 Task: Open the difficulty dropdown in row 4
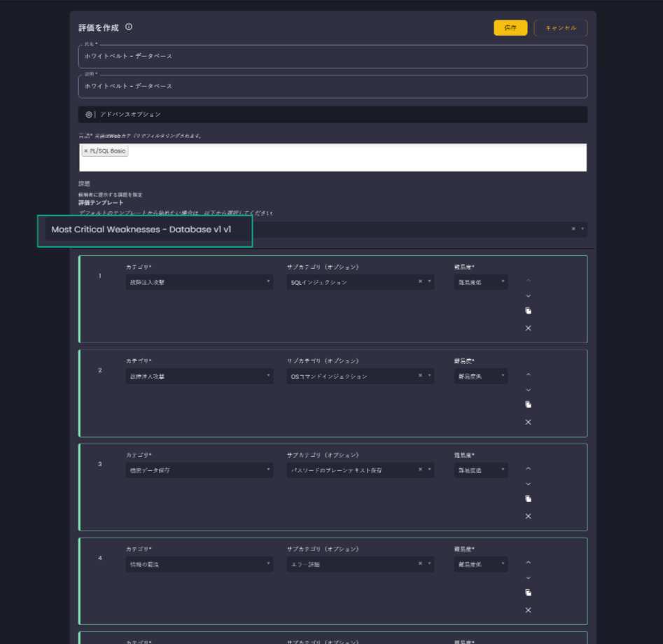click(481, 564)
